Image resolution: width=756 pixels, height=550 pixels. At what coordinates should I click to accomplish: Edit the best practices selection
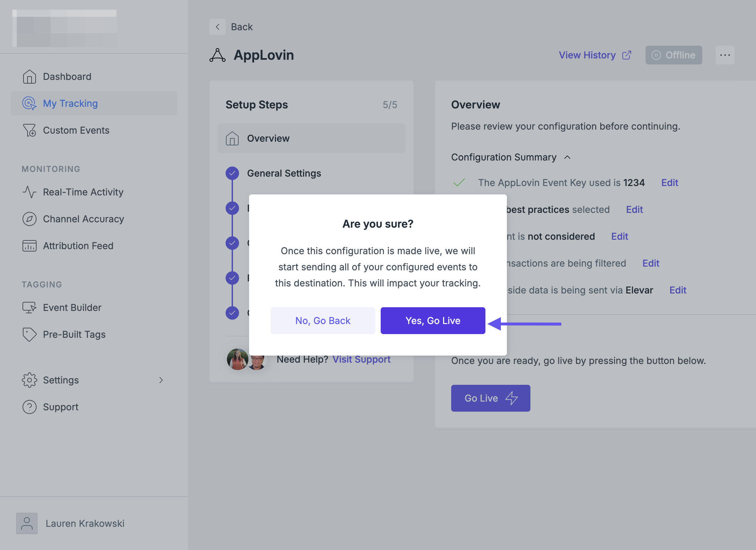click(x=634, y=210)
